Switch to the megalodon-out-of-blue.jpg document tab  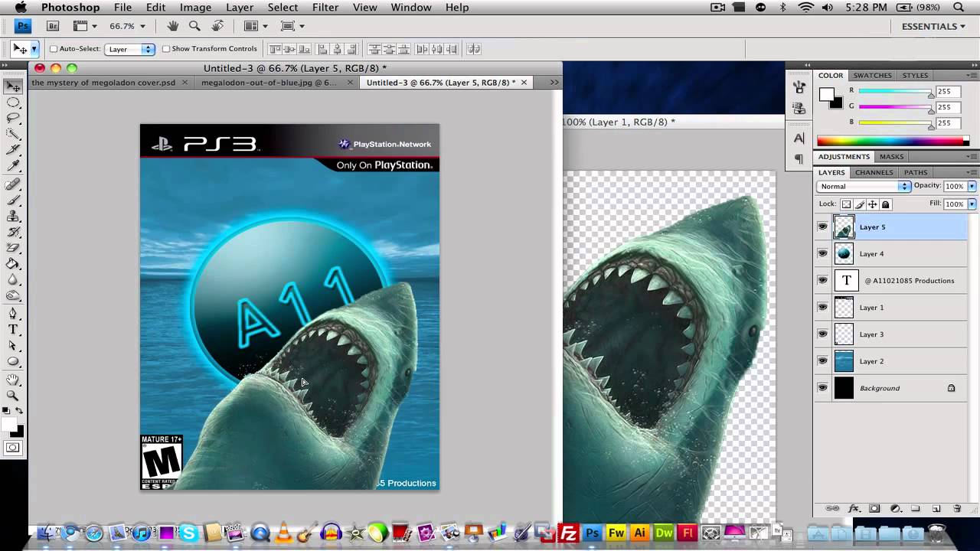click(269, 83)
